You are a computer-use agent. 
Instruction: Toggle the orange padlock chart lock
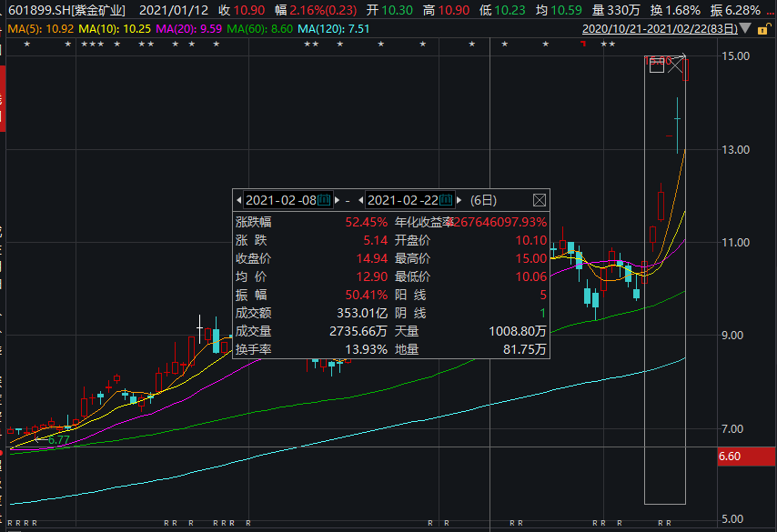tap(763, 29)
